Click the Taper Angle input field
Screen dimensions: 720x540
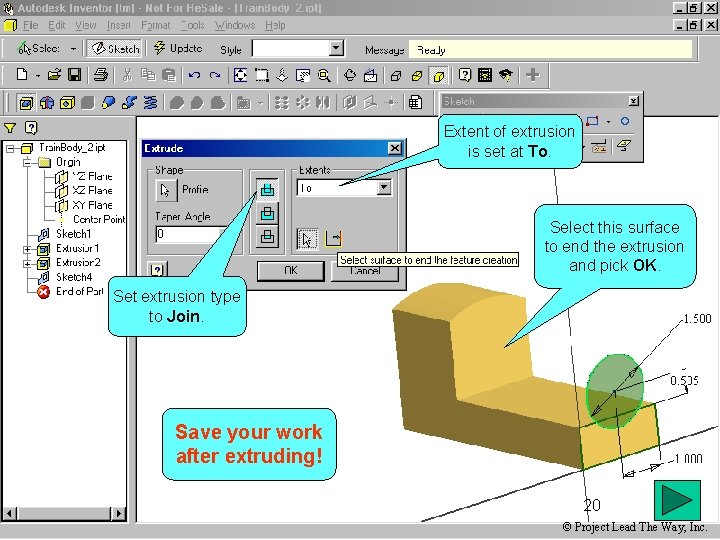(191, 234)
